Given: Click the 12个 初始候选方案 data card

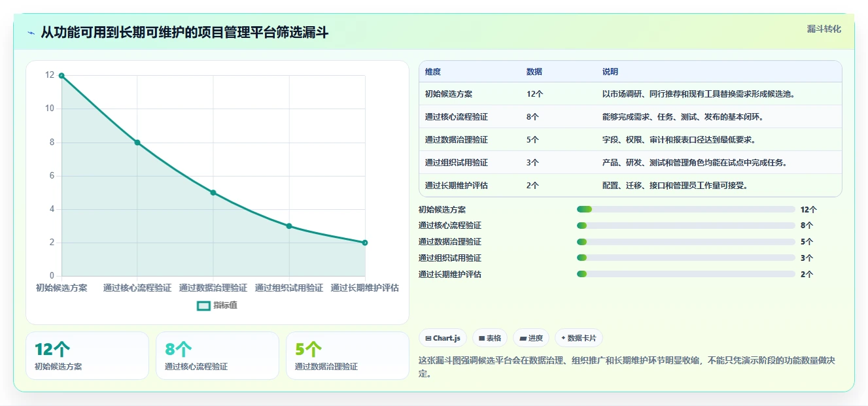Looking at the screenshot, I should pos(87,356).
